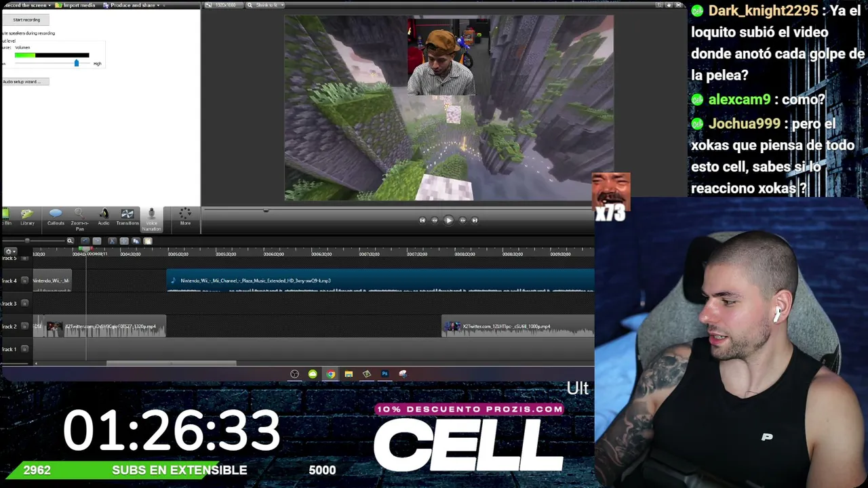868x488 pixels.
Task: Click the Cut scissors tool
Action: point(112,241)
